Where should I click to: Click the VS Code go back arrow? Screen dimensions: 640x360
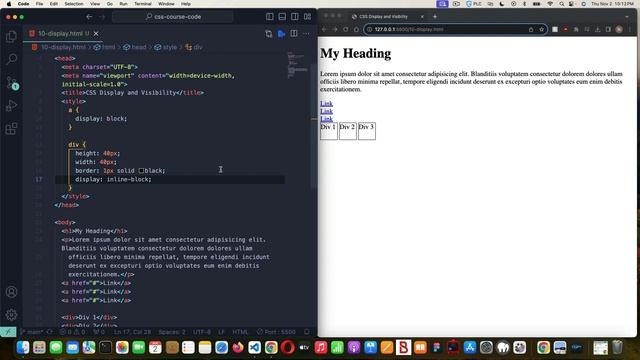(89, 17)
